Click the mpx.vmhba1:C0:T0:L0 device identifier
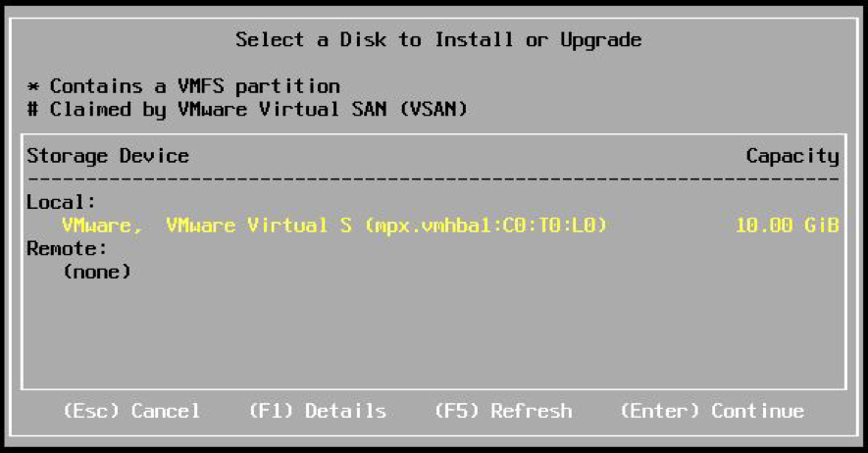Image resolution: width=868 pixels, height=453 pixels. coord(486,226)
